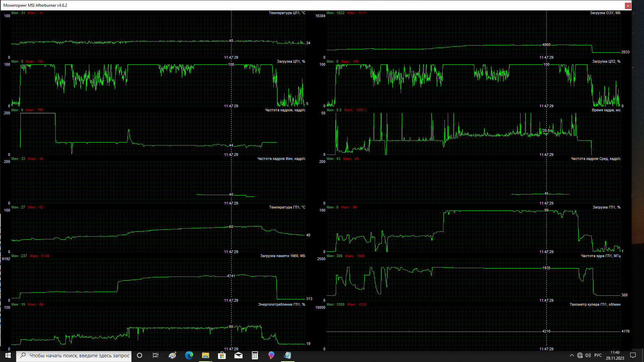
Task: Switch to the MSI Afterburner taskbar icon
Action: pyautogui.click(x=287, y=355)
